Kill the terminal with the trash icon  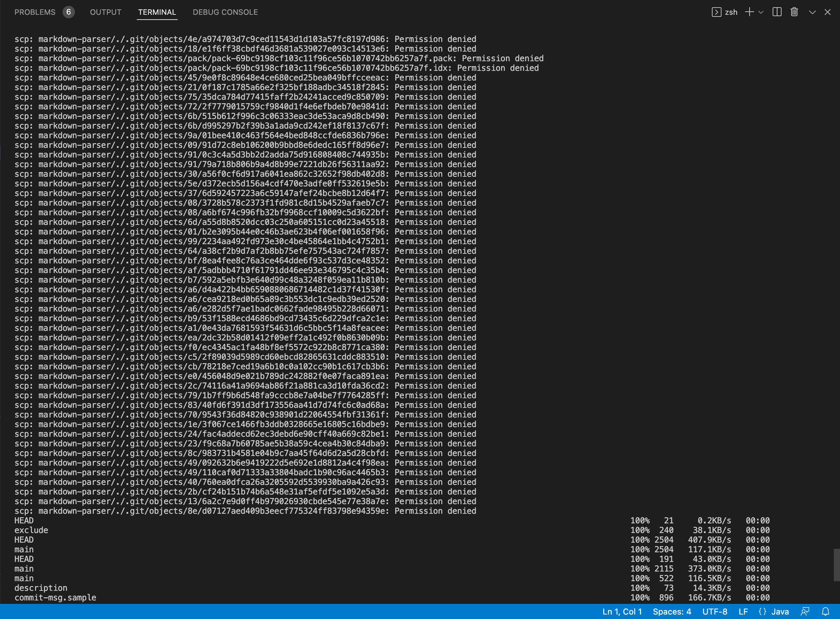point(794,12)
